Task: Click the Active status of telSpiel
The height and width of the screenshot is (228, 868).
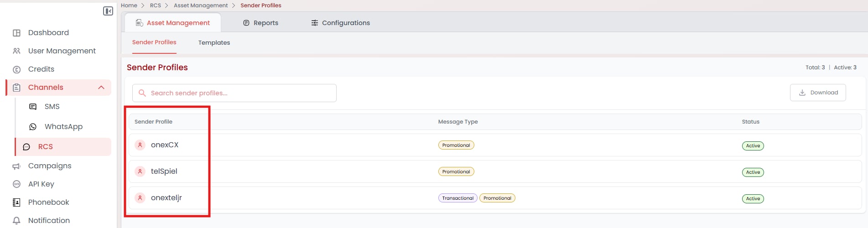Action: point(753,172)
